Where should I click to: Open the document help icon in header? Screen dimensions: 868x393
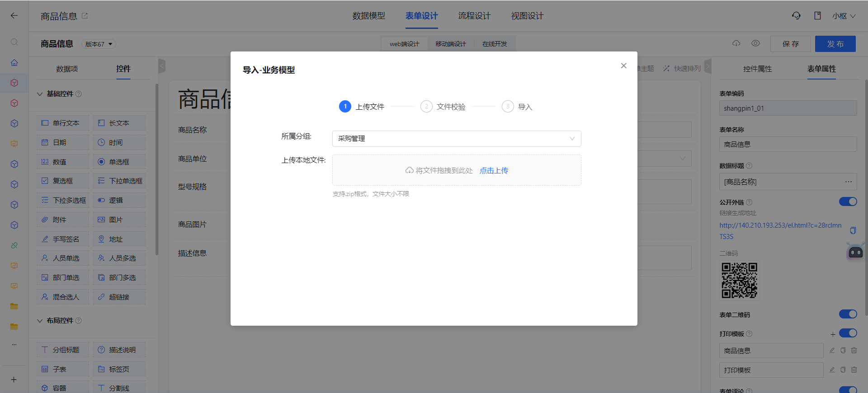click(x=817, y=15)
